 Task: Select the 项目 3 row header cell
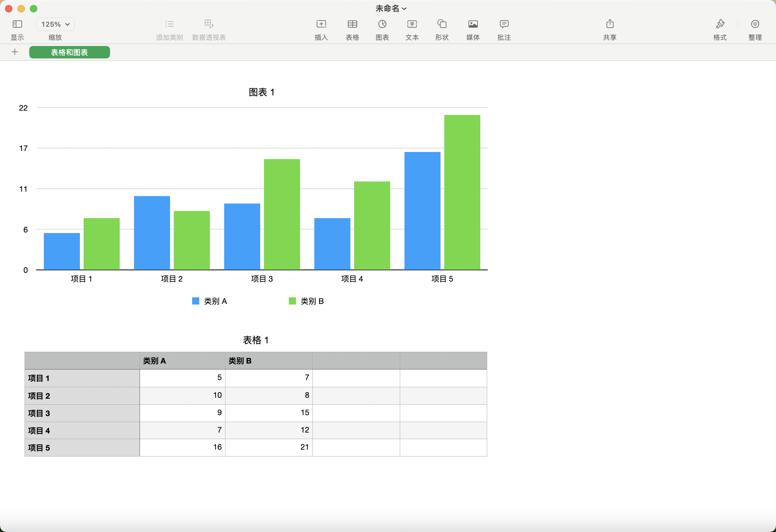(82, 413)
